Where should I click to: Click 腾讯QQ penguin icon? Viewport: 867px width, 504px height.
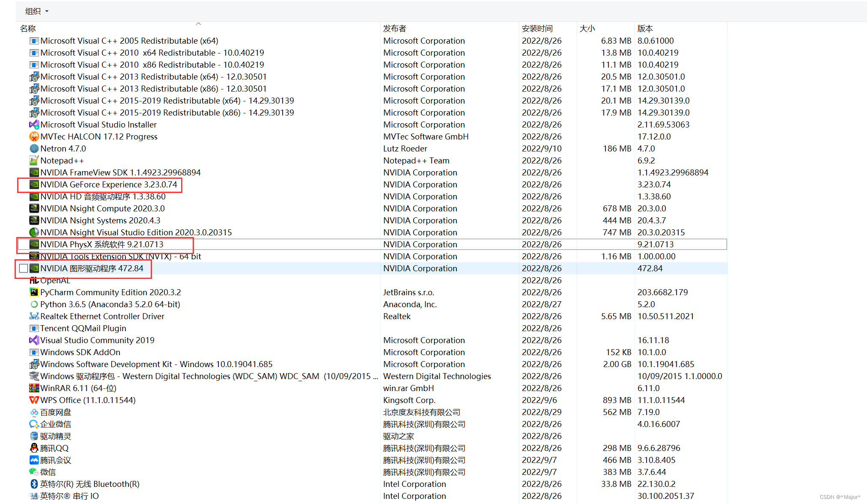point(34,448)
